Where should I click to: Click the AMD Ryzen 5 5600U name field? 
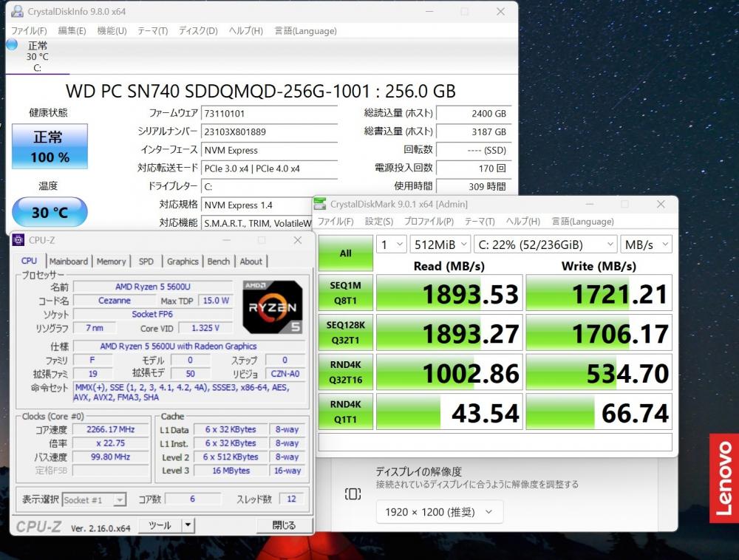click(153, 287)
